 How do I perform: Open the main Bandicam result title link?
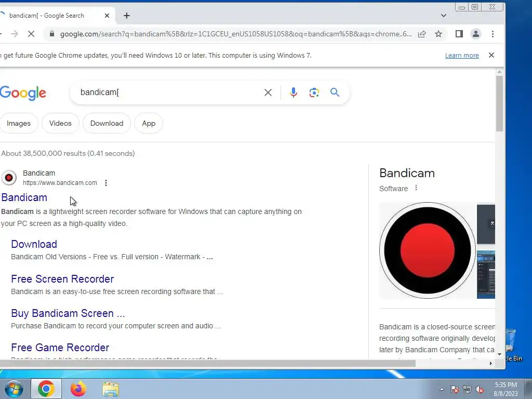(24, 197)
